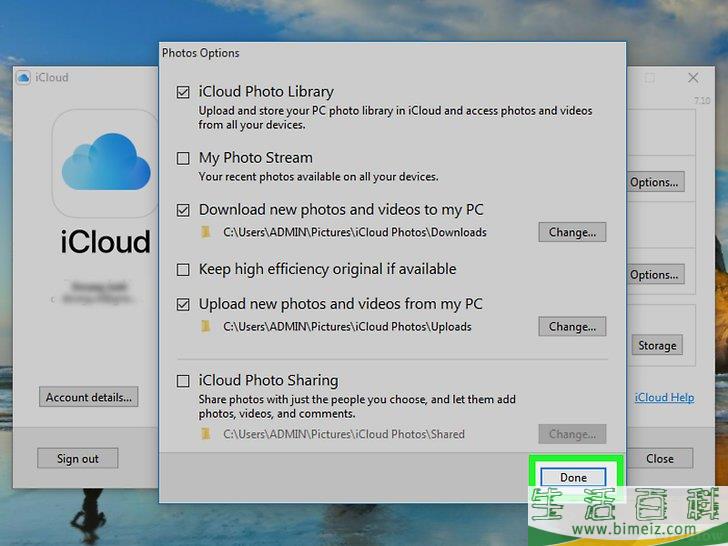This screenshot has width=728, height=546.
Task: Click the Done button
Action: pos(573,477)
